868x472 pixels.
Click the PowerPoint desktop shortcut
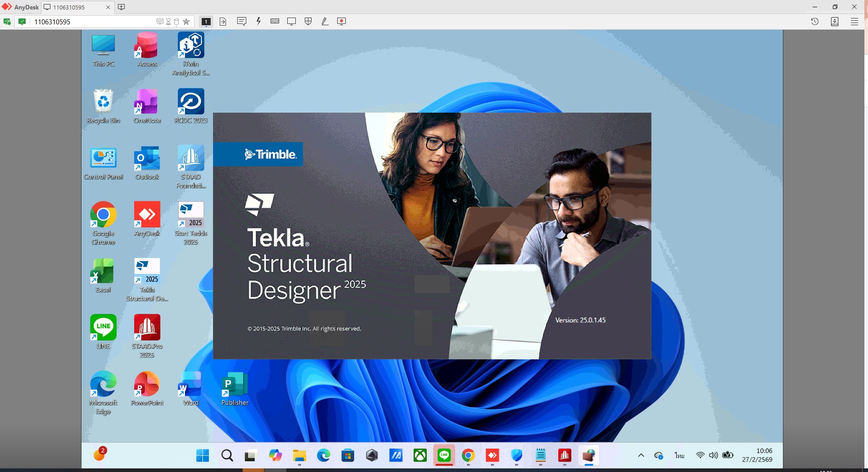pos(147,389)
